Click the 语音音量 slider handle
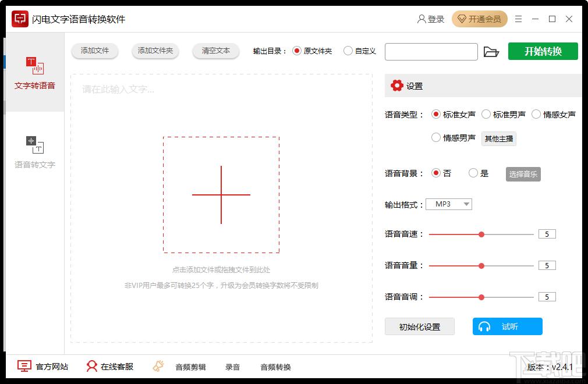This screenshot has width=588, height=384. [481, 266]
